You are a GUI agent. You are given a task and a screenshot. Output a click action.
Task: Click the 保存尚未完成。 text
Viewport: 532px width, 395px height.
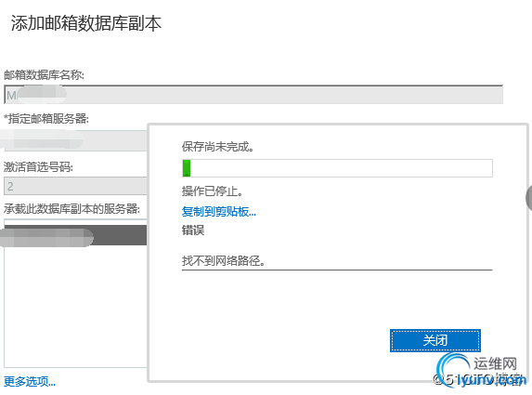coord(218,147)
